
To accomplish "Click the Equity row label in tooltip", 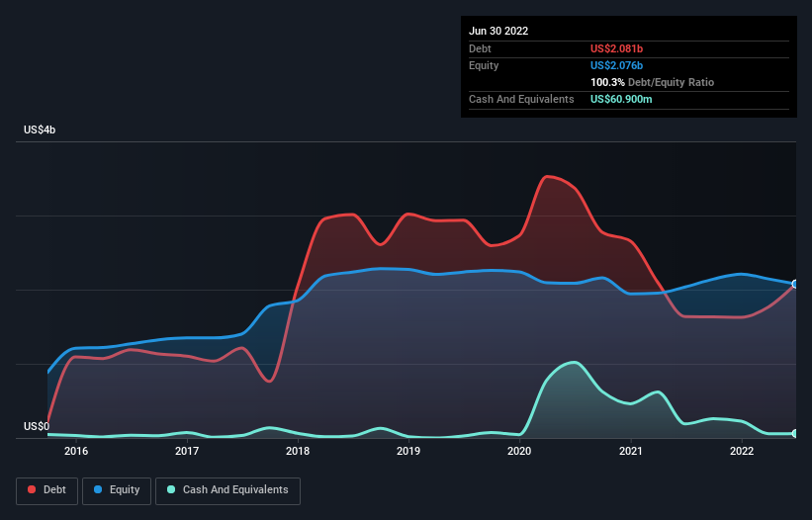I will pos(484,65).
